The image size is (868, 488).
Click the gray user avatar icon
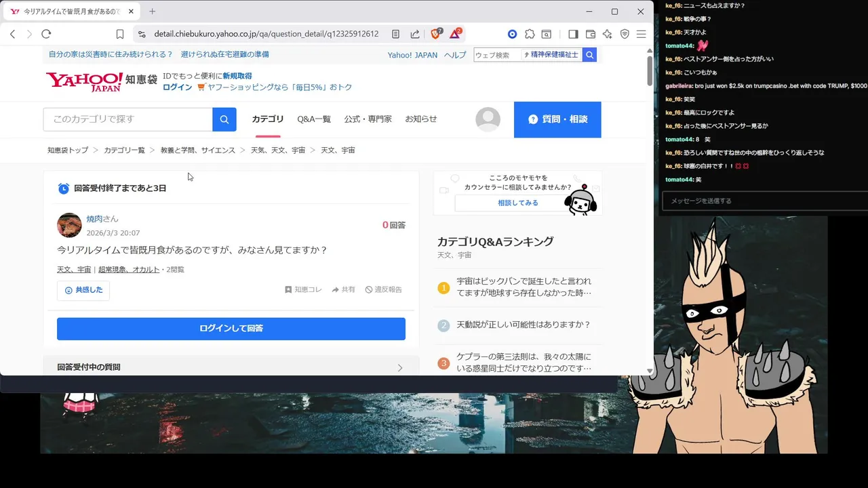[488, 119]
